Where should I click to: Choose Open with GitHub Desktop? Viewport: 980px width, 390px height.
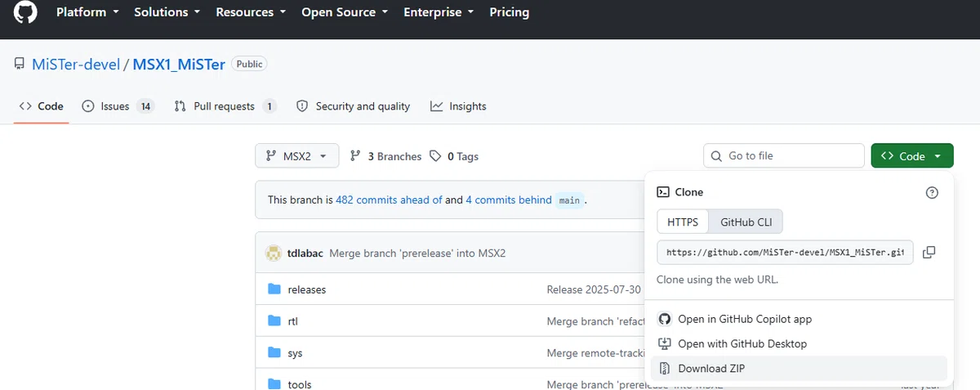(x=799, y=343)
